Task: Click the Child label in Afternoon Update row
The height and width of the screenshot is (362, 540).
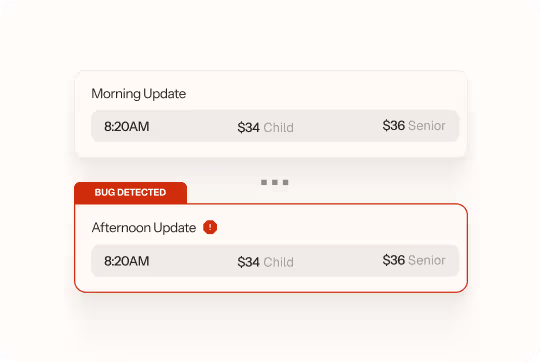Action: [279, 262]
